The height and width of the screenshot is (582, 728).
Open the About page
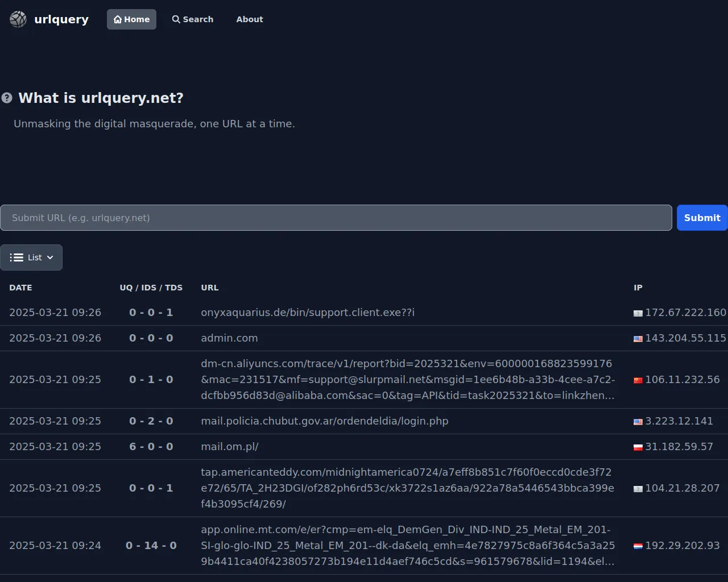click(250, 19)
